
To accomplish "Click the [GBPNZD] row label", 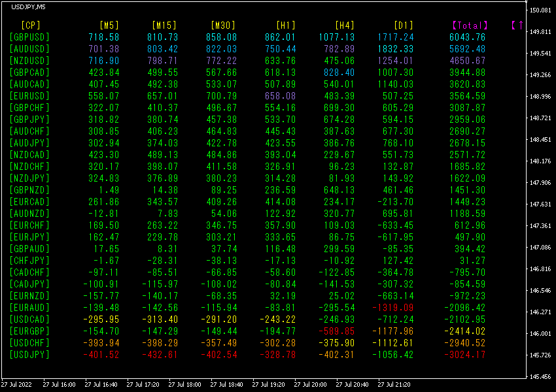I will [x=30, y=190].
